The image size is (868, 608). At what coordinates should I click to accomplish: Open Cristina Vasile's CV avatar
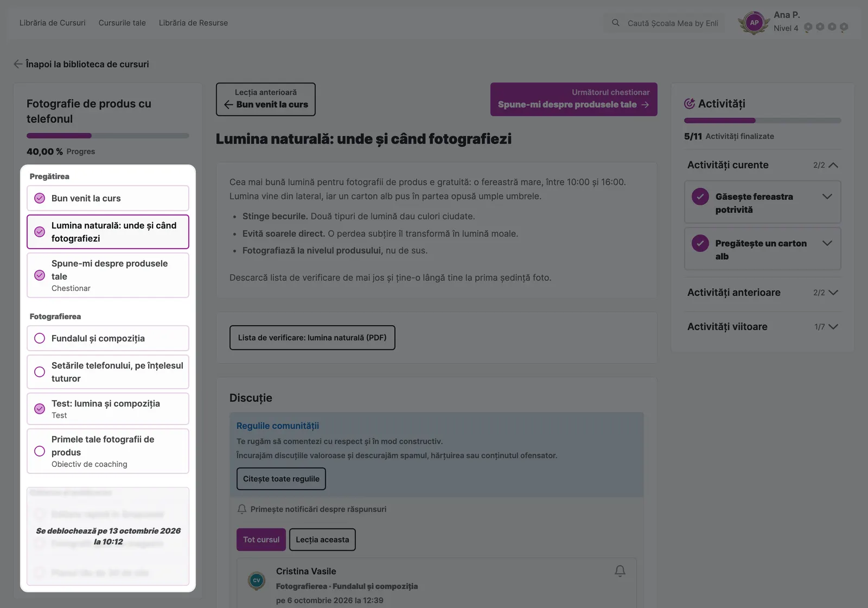click(257, 580)
